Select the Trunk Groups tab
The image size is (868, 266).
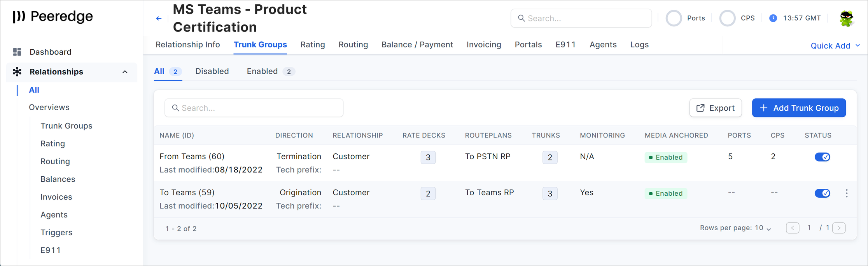point(260,45)
